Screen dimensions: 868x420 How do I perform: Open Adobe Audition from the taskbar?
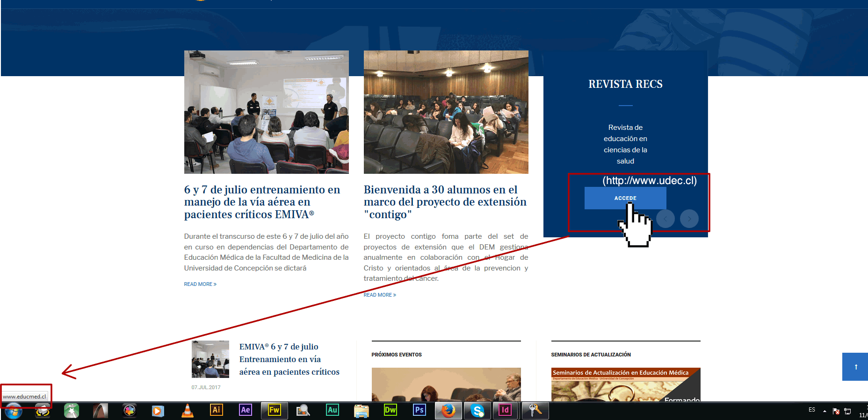pos(332,410)
